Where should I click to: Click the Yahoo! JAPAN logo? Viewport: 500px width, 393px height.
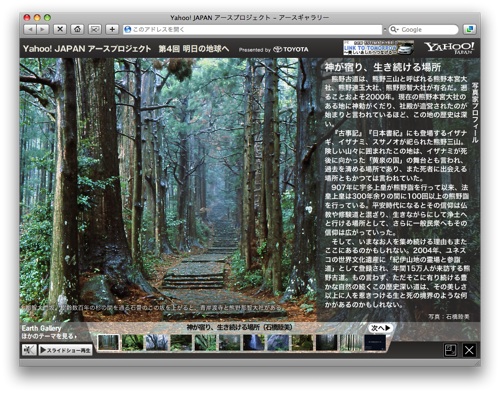(x=449, y=48)
